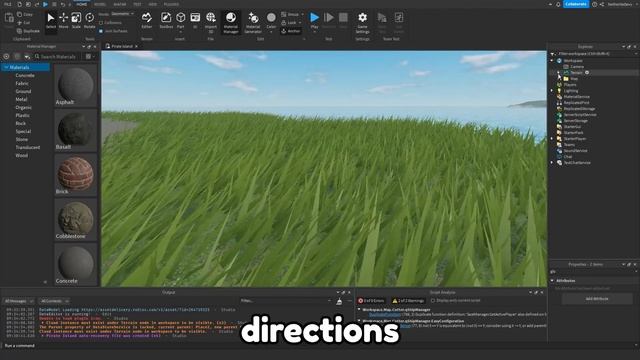Choose the Cobblestone material swatch
The width and height of the screenshot is (640, 360).
76,220
